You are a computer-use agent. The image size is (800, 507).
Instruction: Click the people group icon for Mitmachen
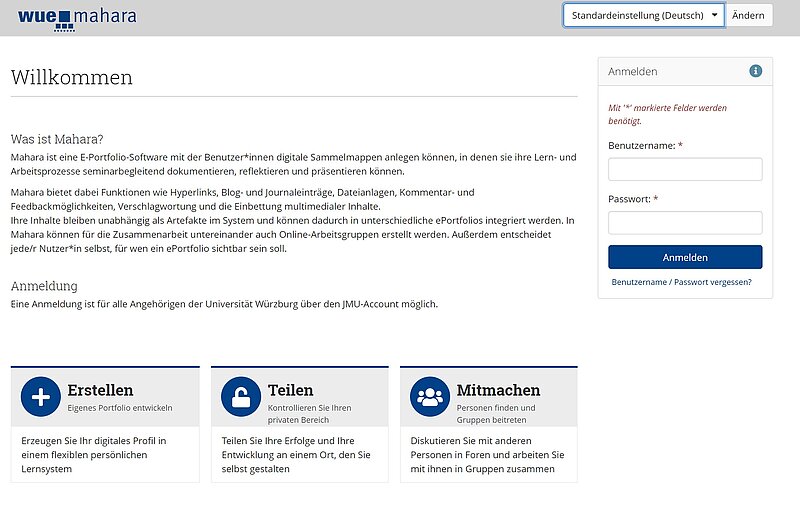click(429, 396)
